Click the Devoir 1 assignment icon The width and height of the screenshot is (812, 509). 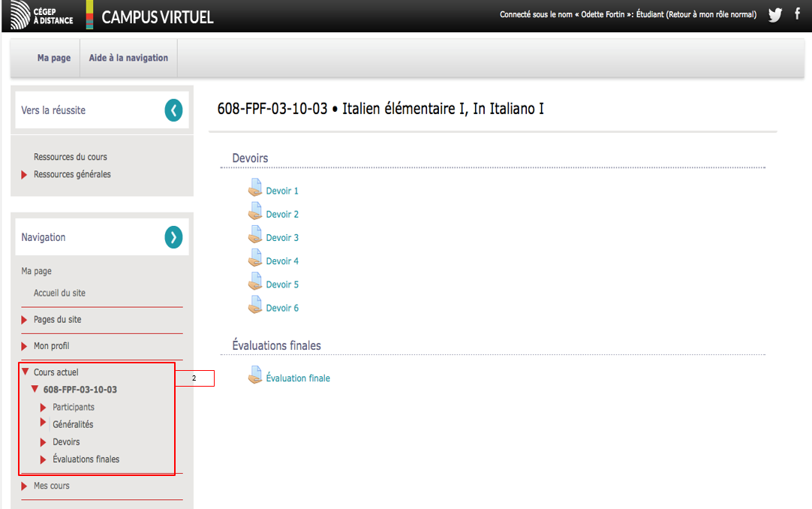point(255,189)
